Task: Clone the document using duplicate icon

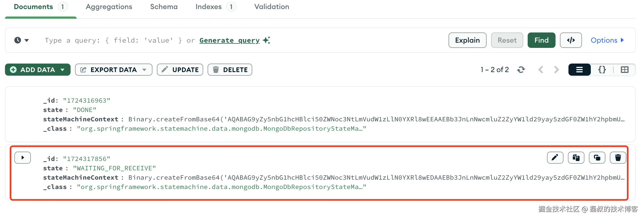Action: tap(597, 158)
